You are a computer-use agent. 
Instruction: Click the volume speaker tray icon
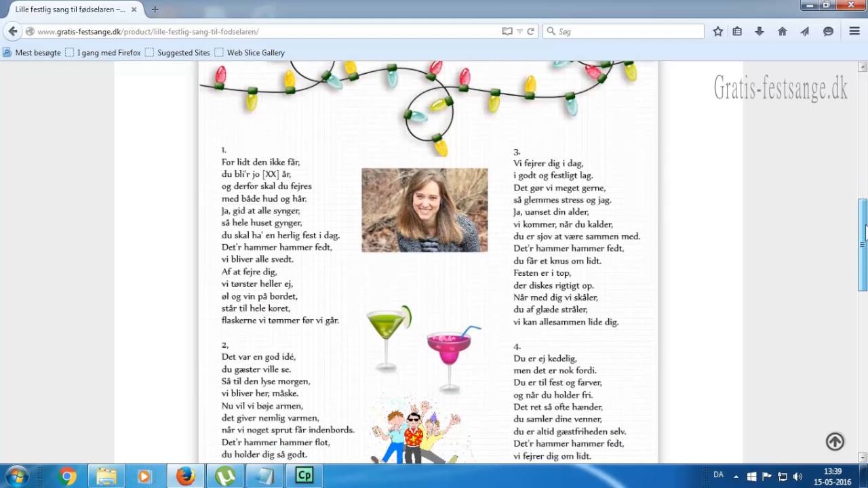pos(797,476)
